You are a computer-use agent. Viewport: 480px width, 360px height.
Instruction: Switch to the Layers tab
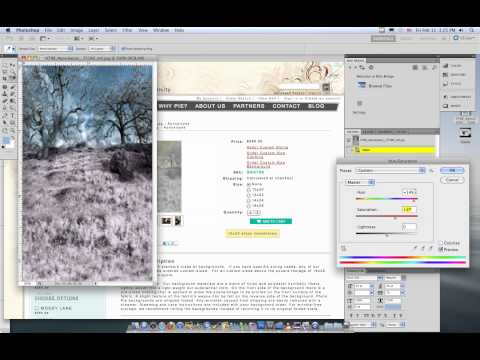tap(353, 132)
